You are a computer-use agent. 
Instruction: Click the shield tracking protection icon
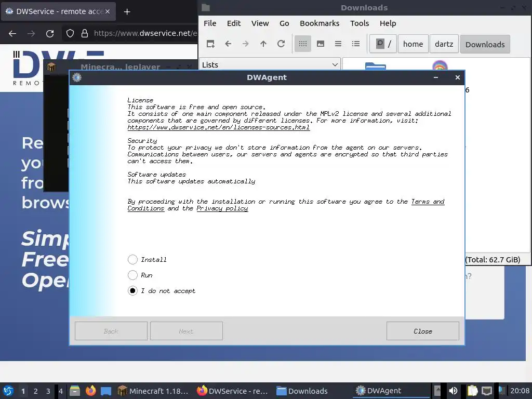pyautogui.click(x=70, y=33)
